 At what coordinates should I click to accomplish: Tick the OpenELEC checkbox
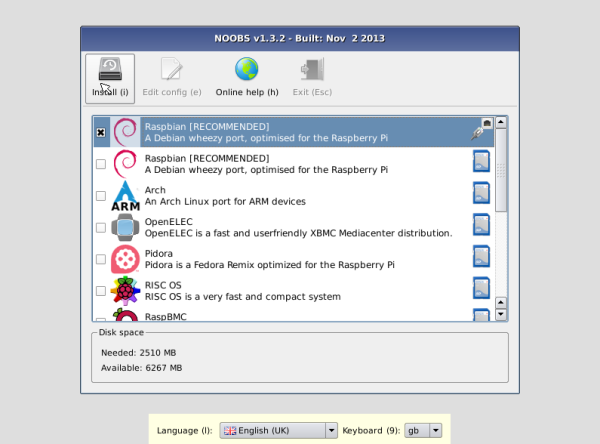[101, 228]
